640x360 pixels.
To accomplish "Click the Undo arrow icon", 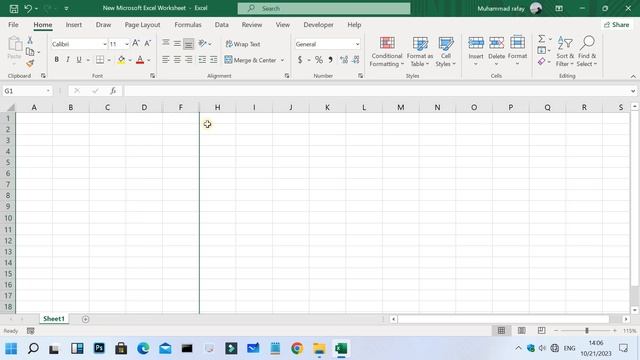I will [28, 8].
